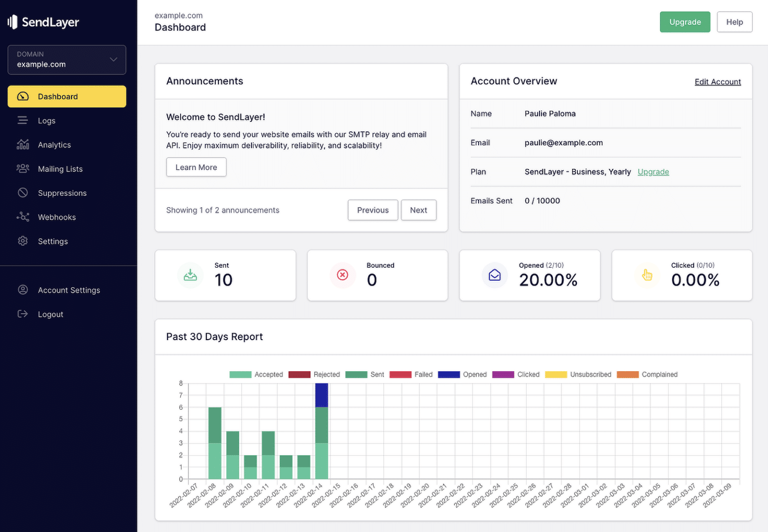Navigate to the Analytics section

[54, 144]
